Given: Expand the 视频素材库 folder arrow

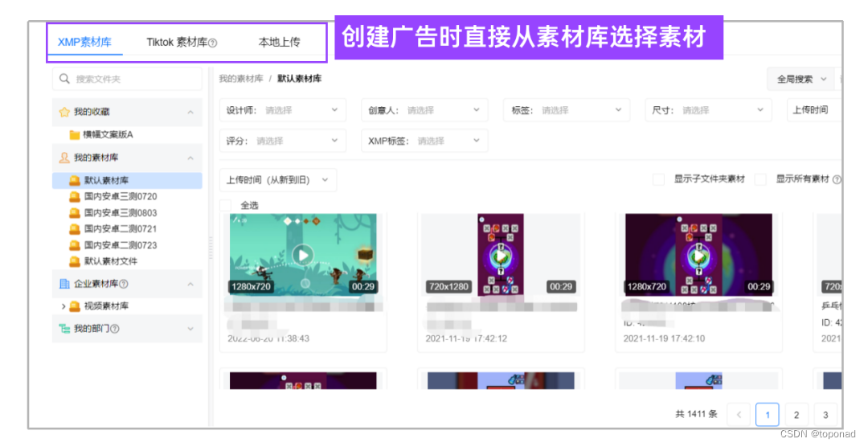Looking at the screenshot, I should (x=63, y=306).
